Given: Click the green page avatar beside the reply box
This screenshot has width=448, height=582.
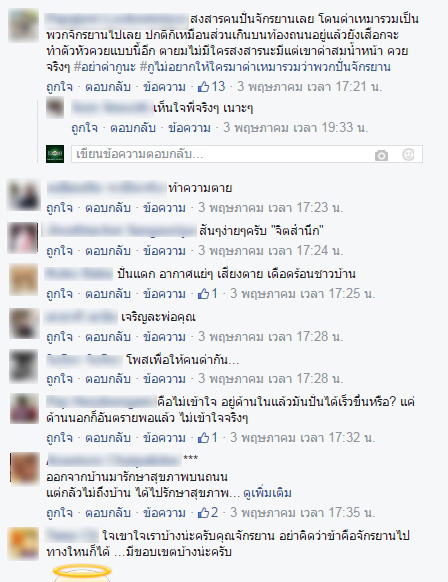Looking at the screenshot, I should (55, 154).
